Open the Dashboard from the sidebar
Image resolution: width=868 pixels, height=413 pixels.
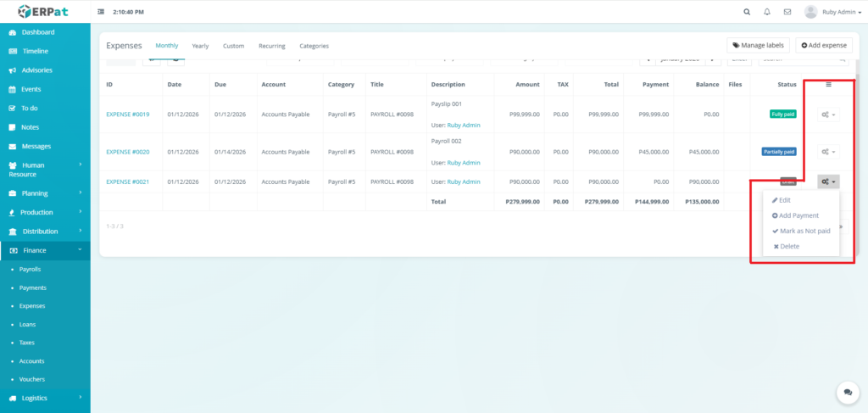tap(37, 32)
